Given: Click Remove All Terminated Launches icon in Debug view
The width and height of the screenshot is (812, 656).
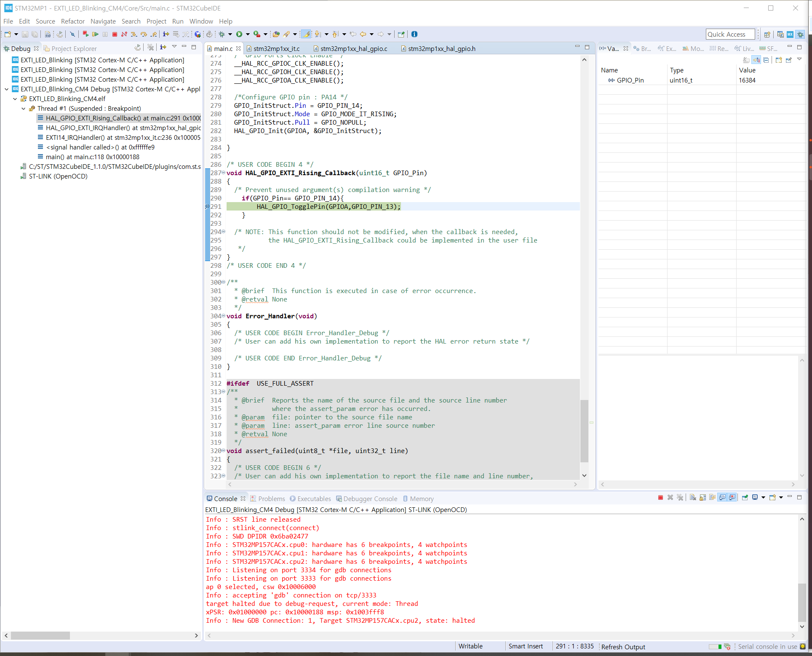Looking at the screenshot, I should click(x=151, y=47).
